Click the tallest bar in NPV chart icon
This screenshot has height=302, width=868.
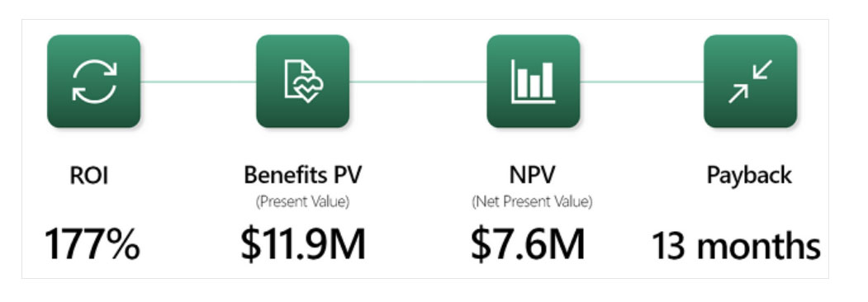point(548,80)
